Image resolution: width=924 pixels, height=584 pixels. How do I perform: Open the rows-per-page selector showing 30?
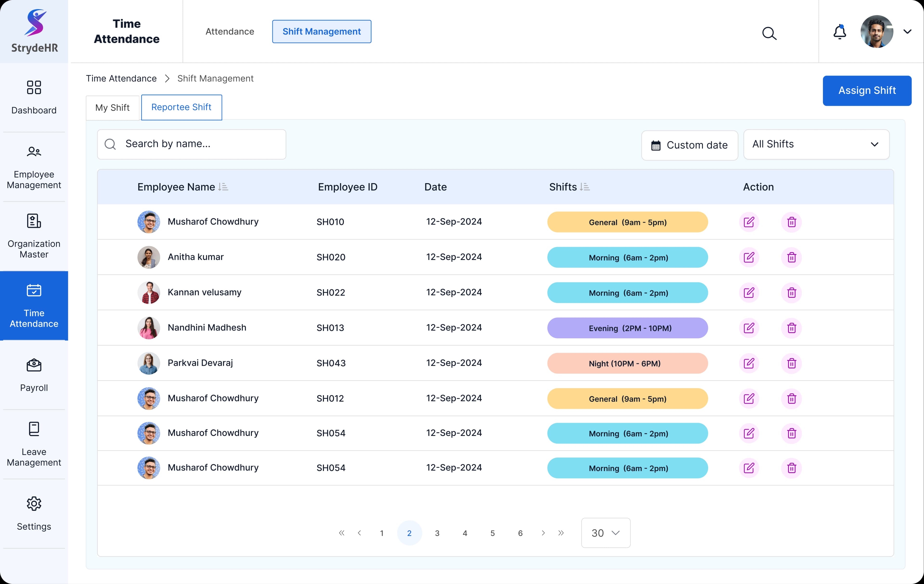pos(605,533)
